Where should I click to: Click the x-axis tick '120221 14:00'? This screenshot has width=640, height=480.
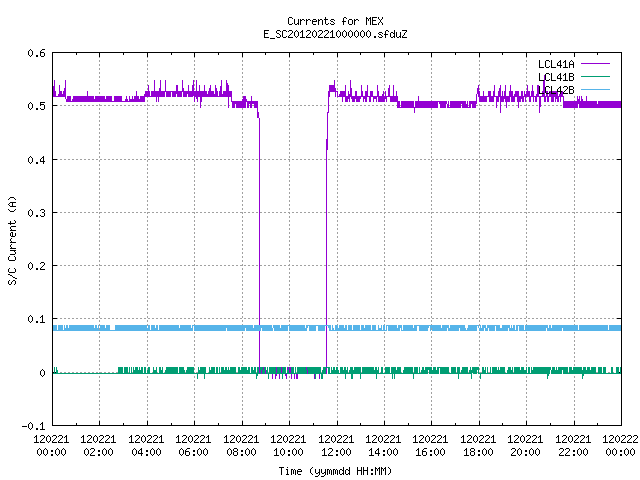[x=383, y=445]
